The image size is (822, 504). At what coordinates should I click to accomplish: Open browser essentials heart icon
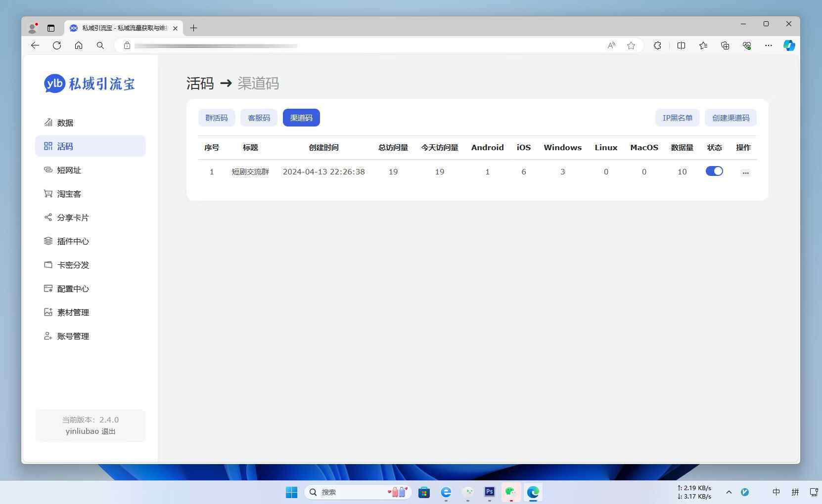747,45
